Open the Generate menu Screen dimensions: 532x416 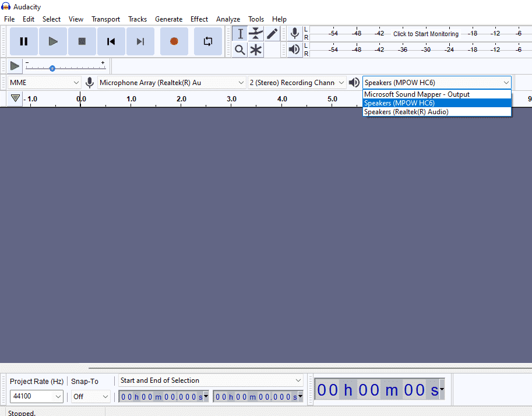click(168, 19)
